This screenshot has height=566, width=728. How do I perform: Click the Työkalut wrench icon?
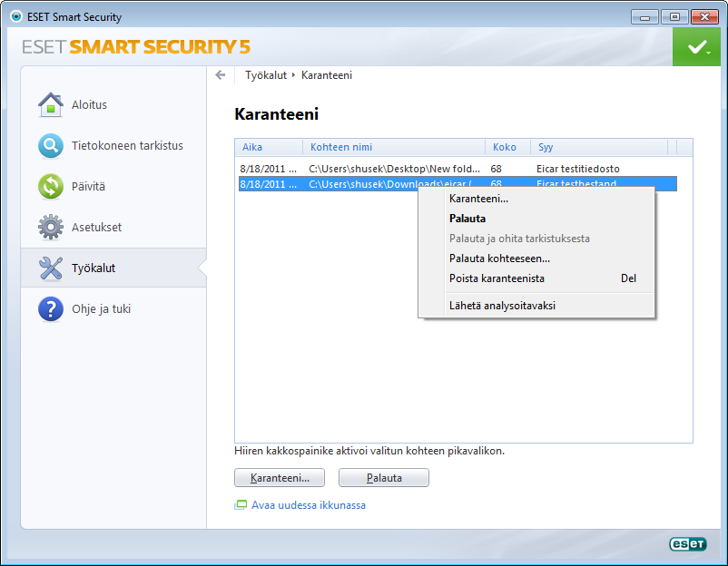point(51,268)
